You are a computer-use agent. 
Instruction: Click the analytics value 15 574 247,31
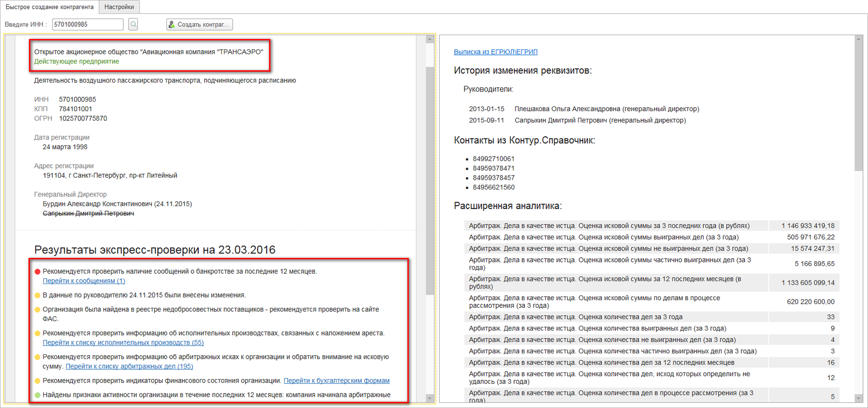coord(813,248)
